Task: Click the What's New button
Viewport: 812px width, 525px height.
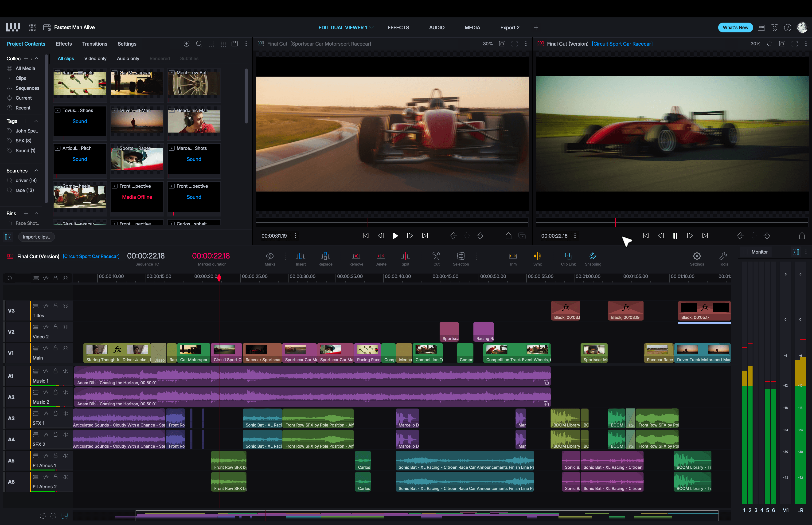Action: [x=735, y=28]
